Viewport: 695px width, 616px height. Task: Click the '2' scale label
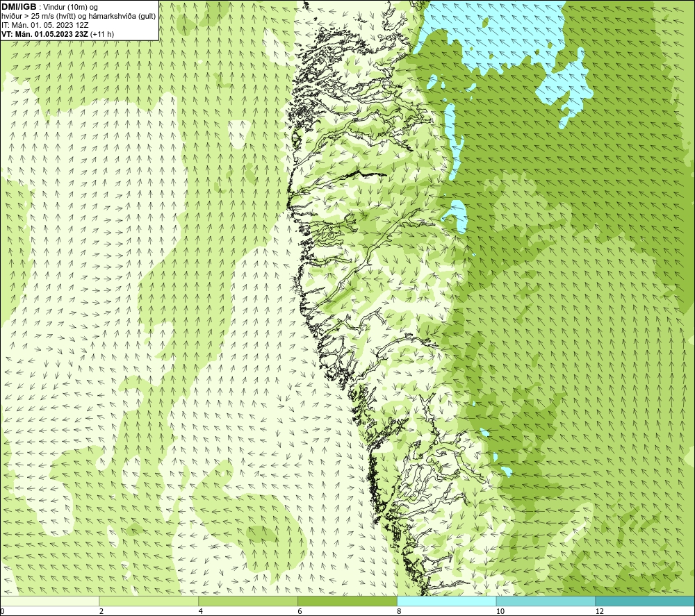[x=101, y=611]
